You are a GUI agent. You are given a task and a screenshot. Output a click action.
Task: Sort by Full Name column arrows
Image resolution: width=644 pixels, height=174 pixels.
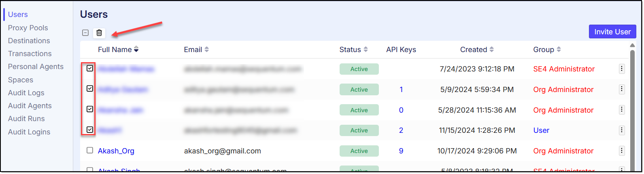pyautogui.click(x=136, y=50)
